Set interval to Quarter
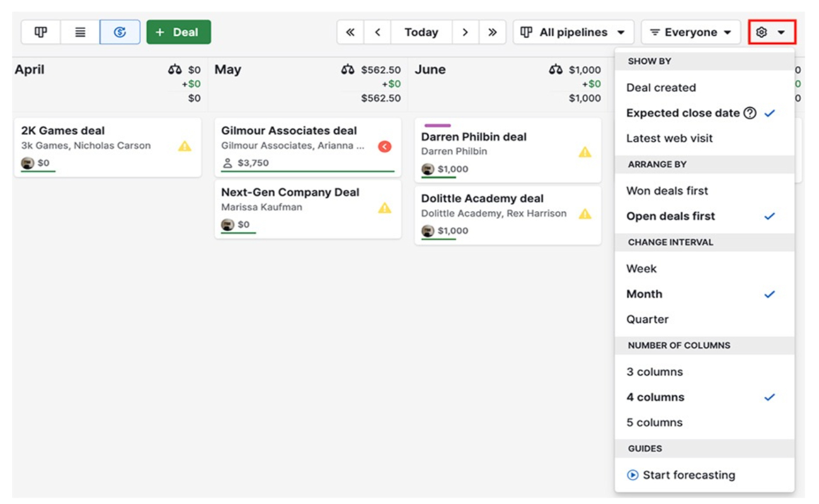Screen dimensions: 819x504 (647, 319)
